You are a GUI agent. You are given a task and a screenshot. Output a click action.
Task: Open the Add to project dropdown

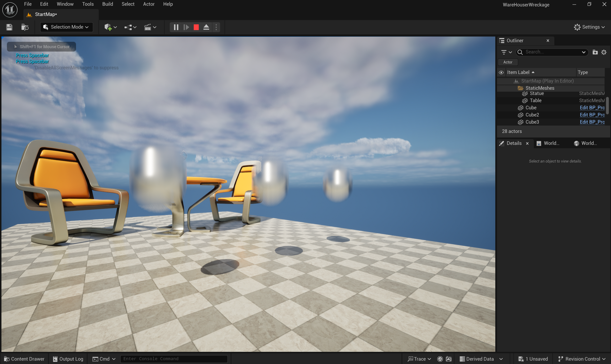[x=110, y=27]
